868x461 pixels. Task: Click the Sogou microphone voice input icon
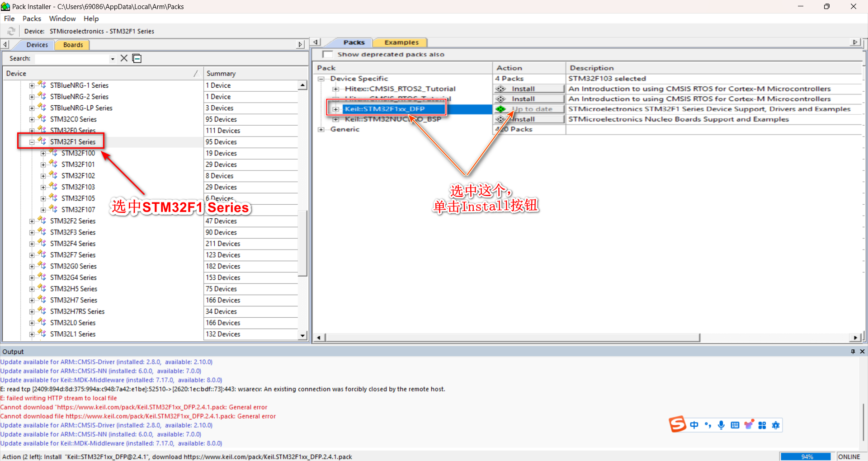(721, 425)
